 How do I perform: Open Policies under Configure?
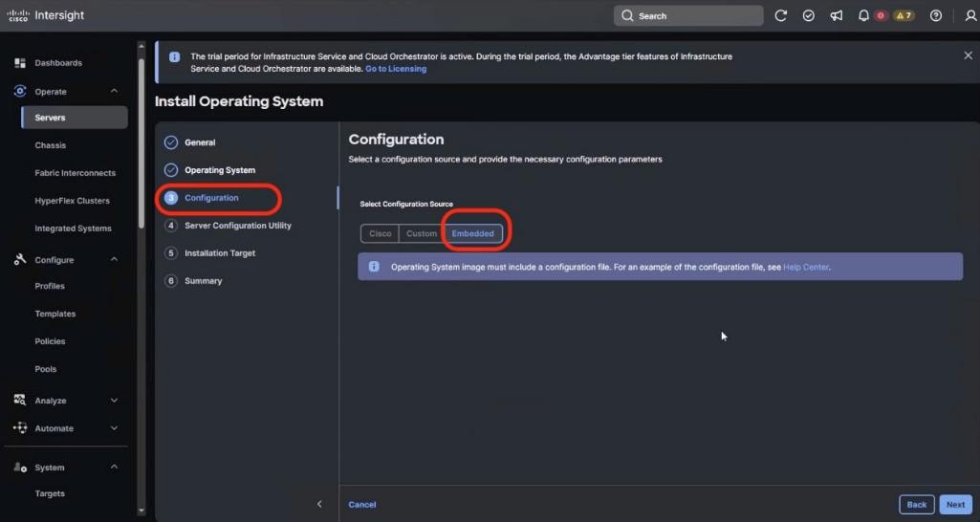(x=50, y=341)
